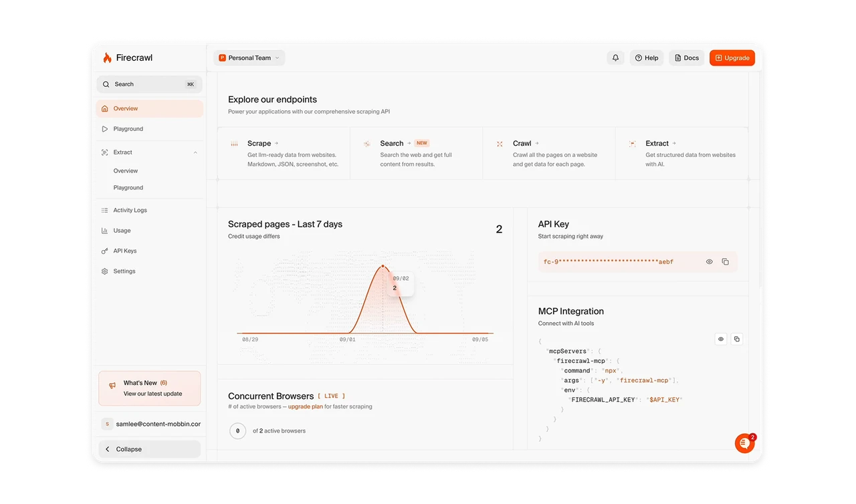Open the Personal Team dropdown
The width and height of the screenshot is (856, 504).
(249, 58)
